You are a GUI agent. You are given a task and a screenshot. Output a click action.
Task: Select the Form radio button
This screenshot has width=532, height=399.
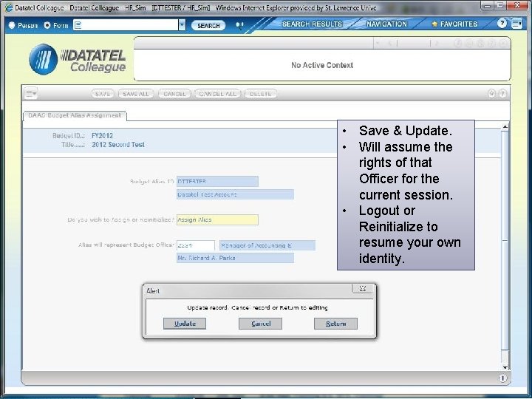(x=47, y=25)
